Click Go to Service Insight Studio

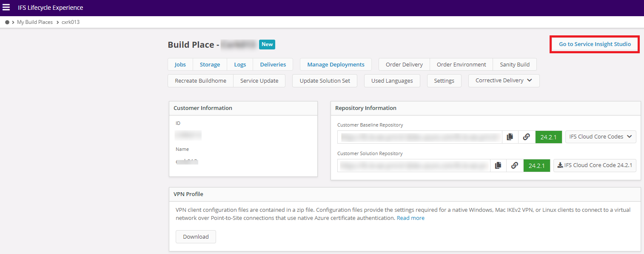595,44
